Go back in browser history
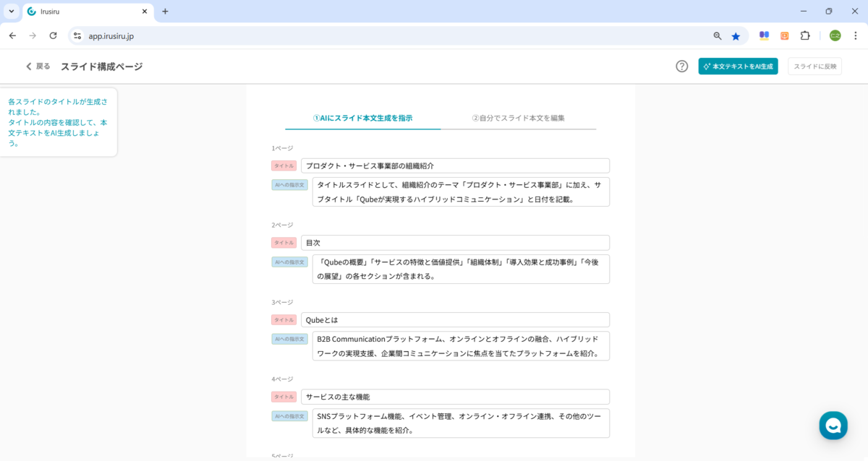Screen dimensions: 868x461 [12, 35]
